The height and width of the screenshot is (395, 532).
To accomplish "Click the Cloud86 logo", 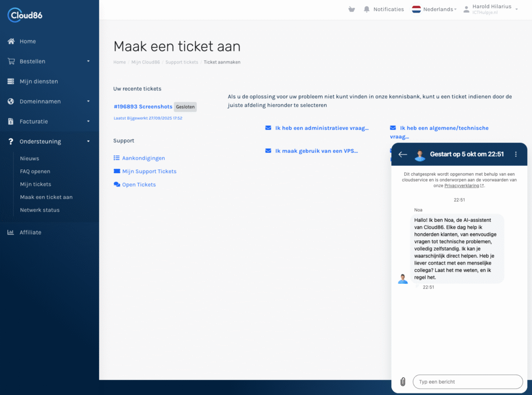I will [x=25, y=15].
